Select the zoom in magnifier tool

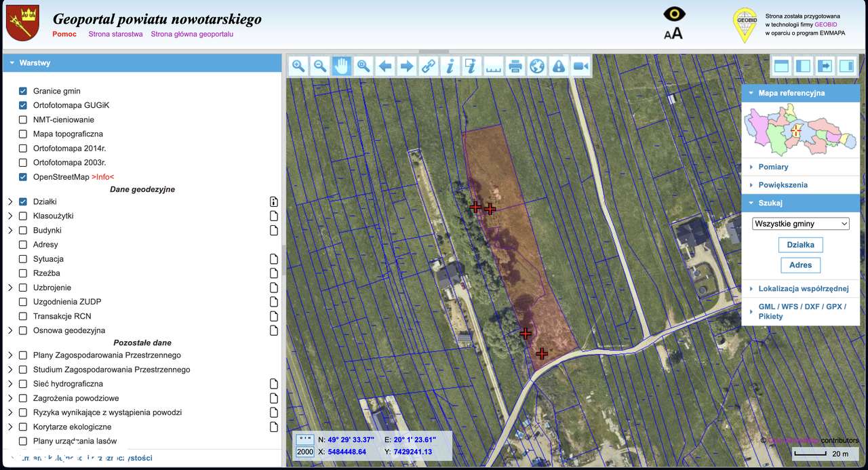coord(299,66)
